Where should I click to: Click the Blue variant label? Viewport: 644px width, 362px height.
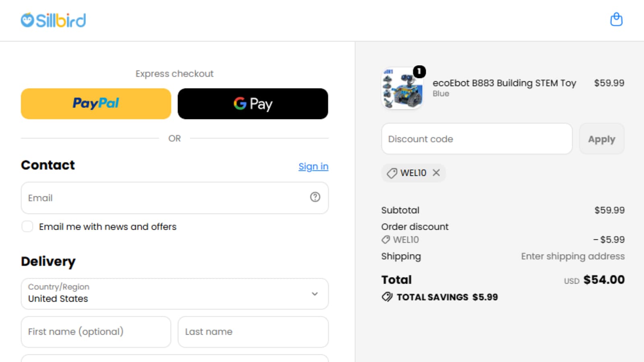point(441,93)
